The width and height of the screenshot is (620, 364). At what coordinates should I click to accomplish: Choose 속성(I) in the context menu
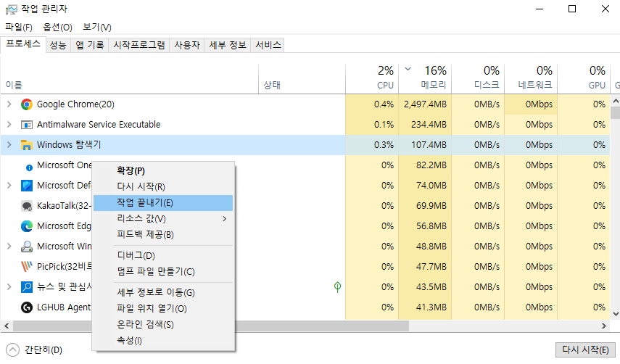point(163,340)
